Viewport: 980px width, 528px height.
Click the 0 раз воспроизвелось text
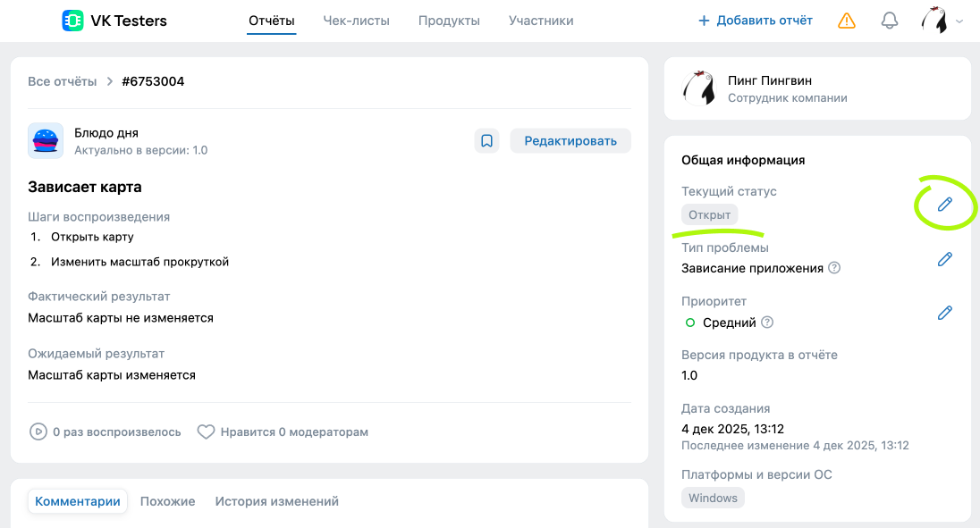pyautogui.click(x=117, y=432)
